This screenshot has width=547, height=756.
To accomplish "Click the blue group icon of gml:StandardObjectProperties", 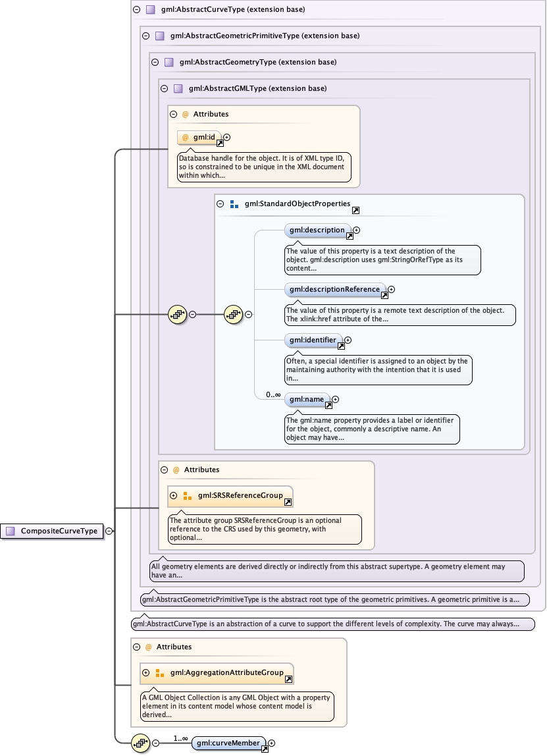I will [x=234, y=204].
